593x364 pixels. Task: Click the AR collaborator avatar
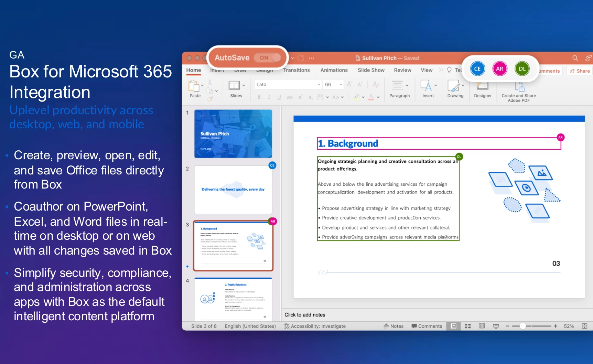(x=500, y=69)
